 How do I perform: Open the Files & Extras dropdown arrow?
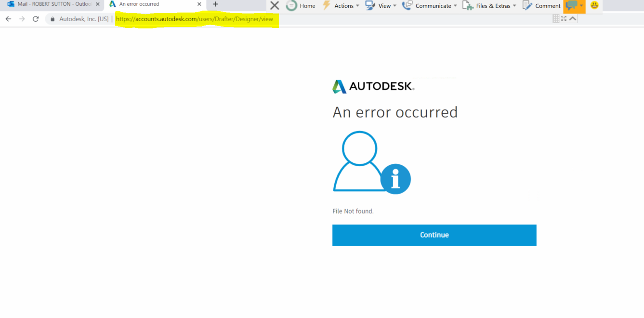coord(514,6)
